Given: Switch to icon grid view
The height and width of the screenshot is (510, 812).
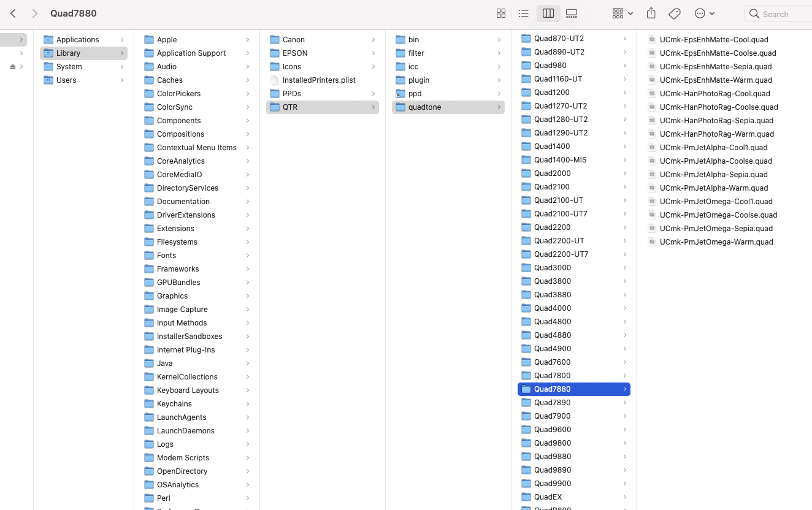Looking at the screenshot, I should pyautogui.click(x=501, y=13).
